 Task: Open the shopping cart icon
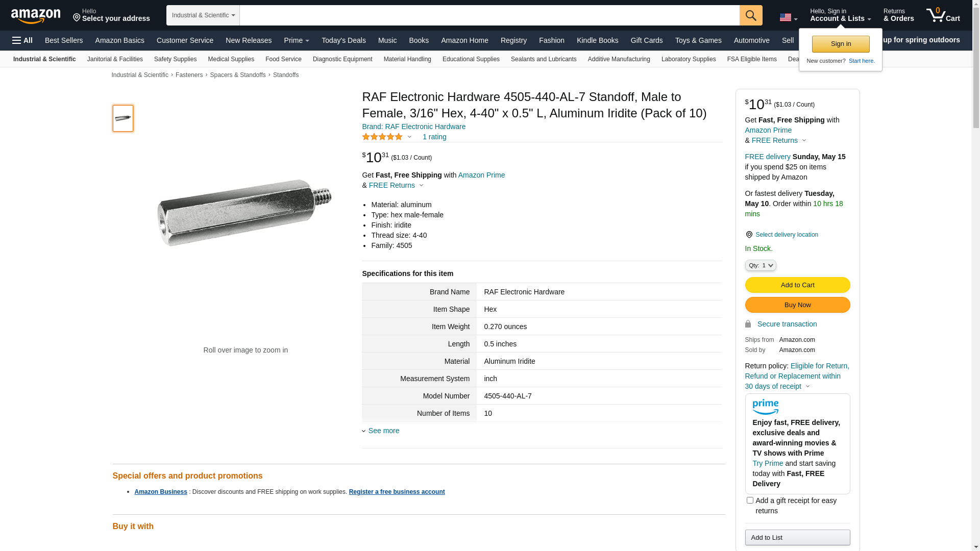click(x=943, y=15)
